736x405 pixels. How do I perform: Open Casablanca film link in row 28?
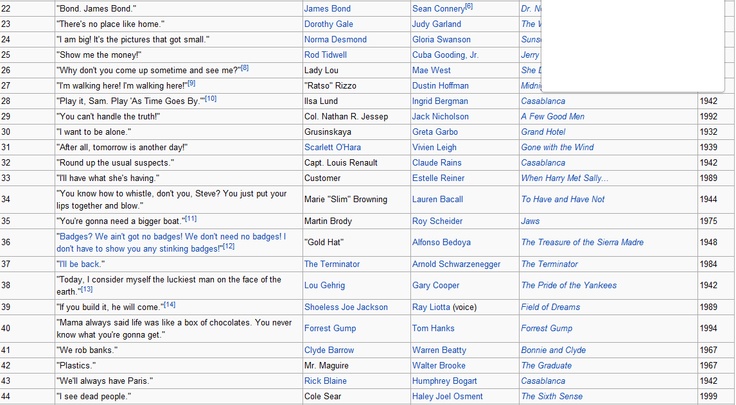click(x=543, y=101)
